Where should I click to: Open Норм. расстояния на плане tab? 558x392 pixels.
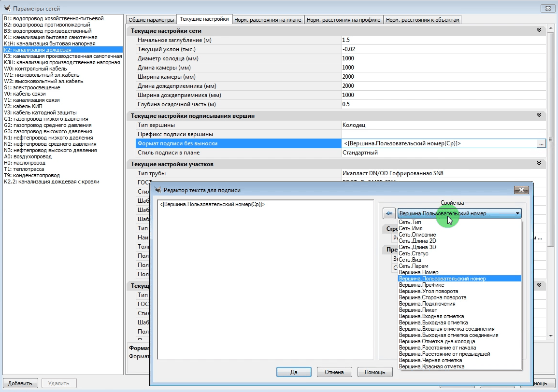[268, 20]
